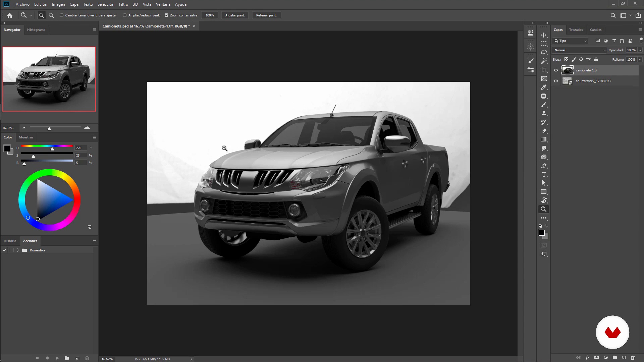
Task: Delete layer with trash icon in Capas
Action: tap(633, 358)
